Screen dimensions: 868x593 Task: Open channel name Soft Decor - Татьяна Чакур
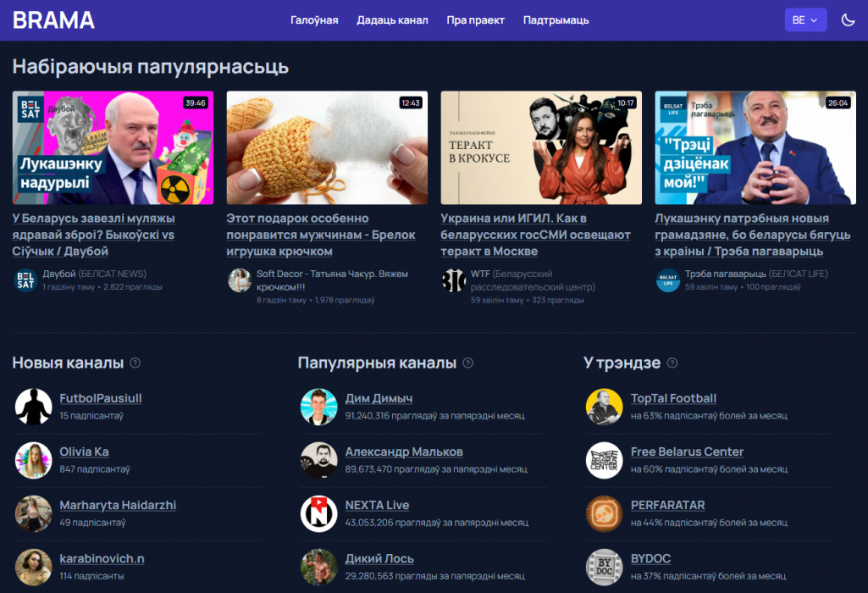click(332, 280)
